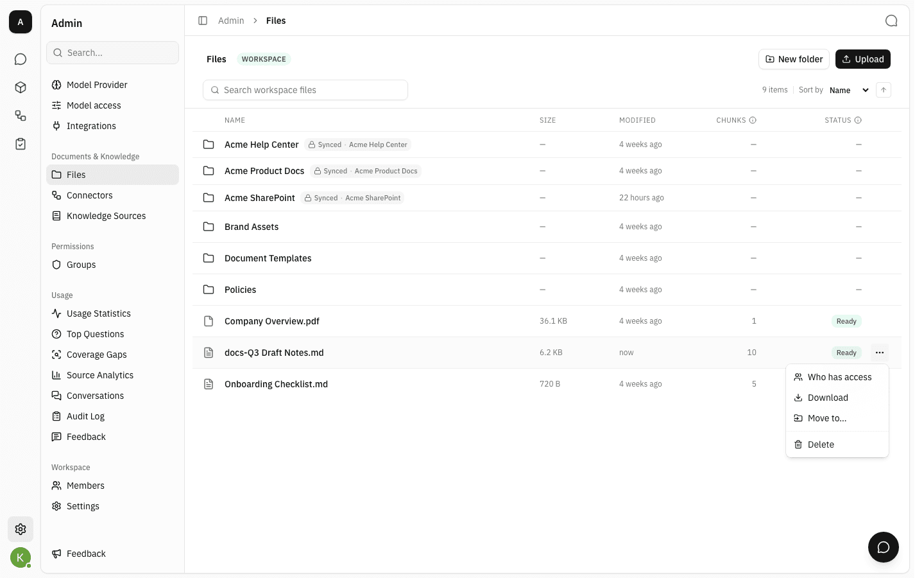The image size is (924, 578).
Task: Select Files in sidebar
Action: pyautogui.click(x=112, y=175)
